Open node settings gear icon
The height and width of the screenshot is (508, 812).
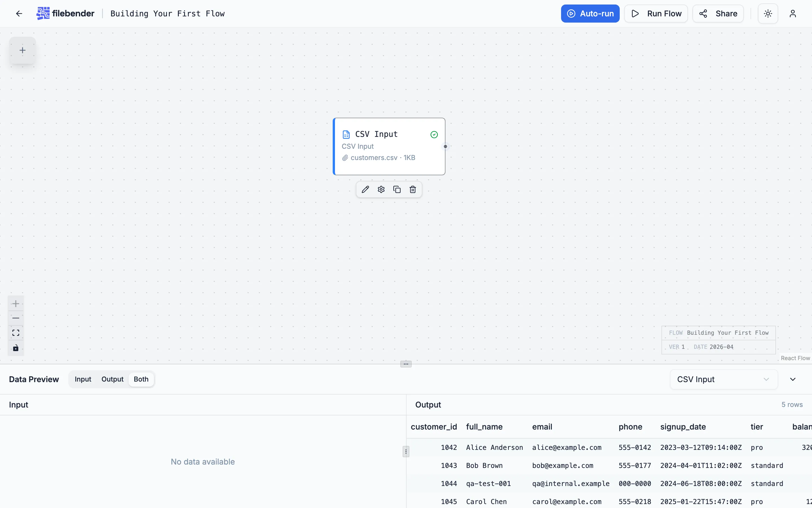[x=381, y=189]
